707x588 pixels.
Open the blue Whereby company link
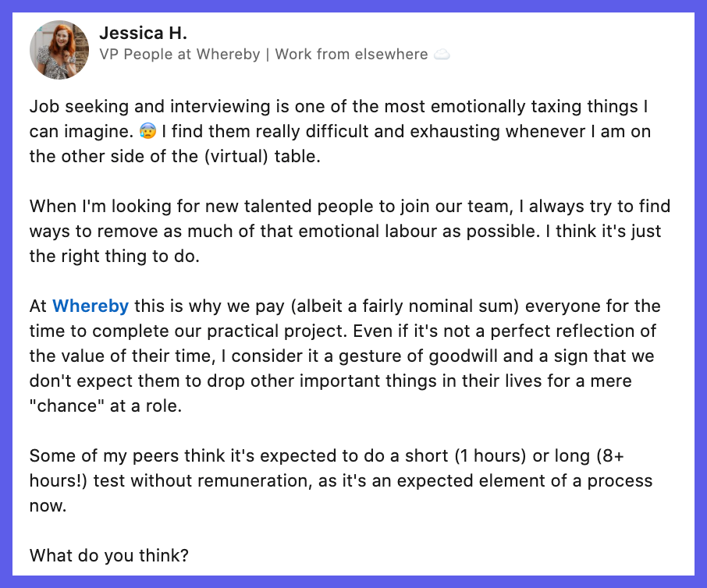pos(91,306)
